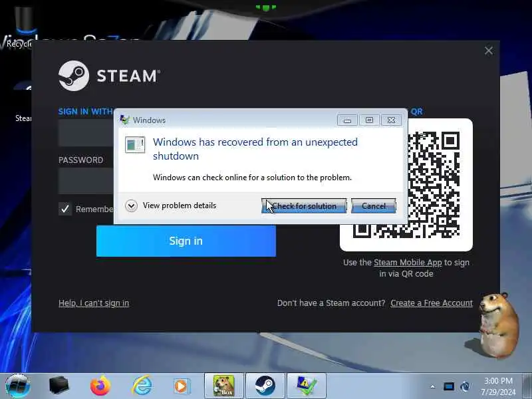Minimize the Windows recovery dialog
The height and width of the screenshot is (399, 532).
click(347, 120)
